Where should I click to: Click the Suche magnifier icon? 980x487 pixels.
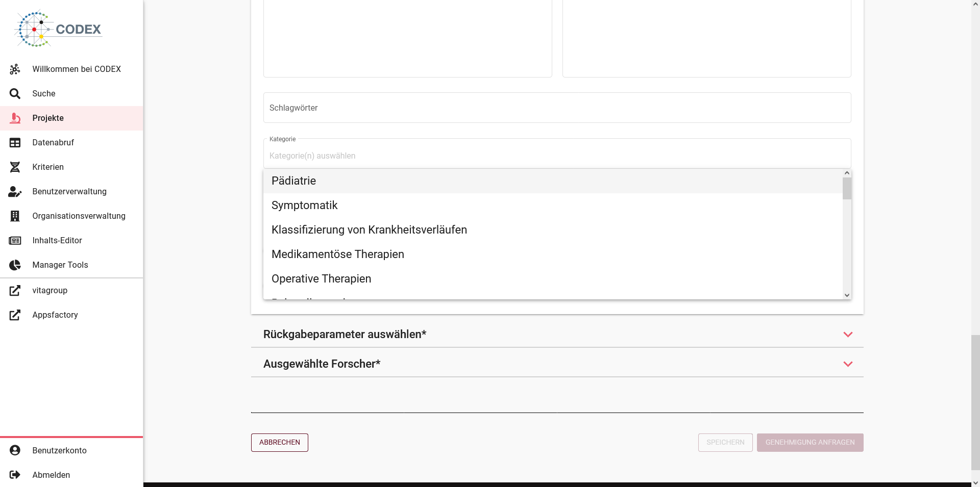click(15, 93)
